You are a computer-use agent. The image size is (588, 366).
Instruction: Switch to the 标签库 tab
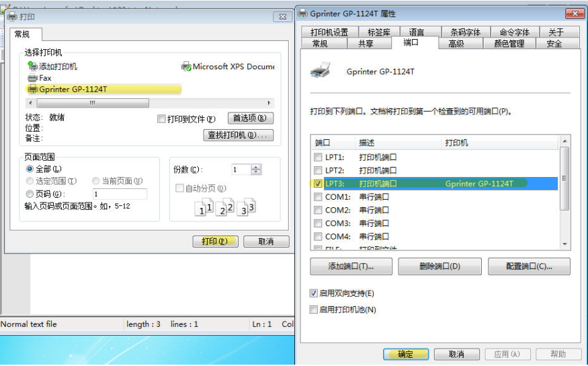click(x=379, y=32)
